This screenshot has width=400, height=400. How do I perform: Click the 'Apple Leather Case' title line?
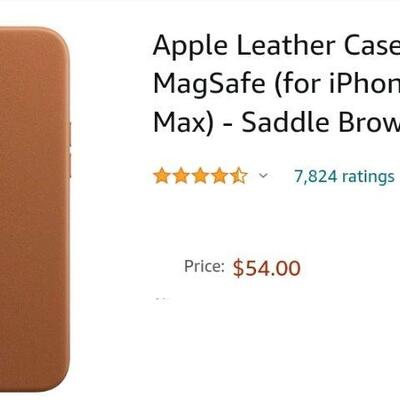276,46
